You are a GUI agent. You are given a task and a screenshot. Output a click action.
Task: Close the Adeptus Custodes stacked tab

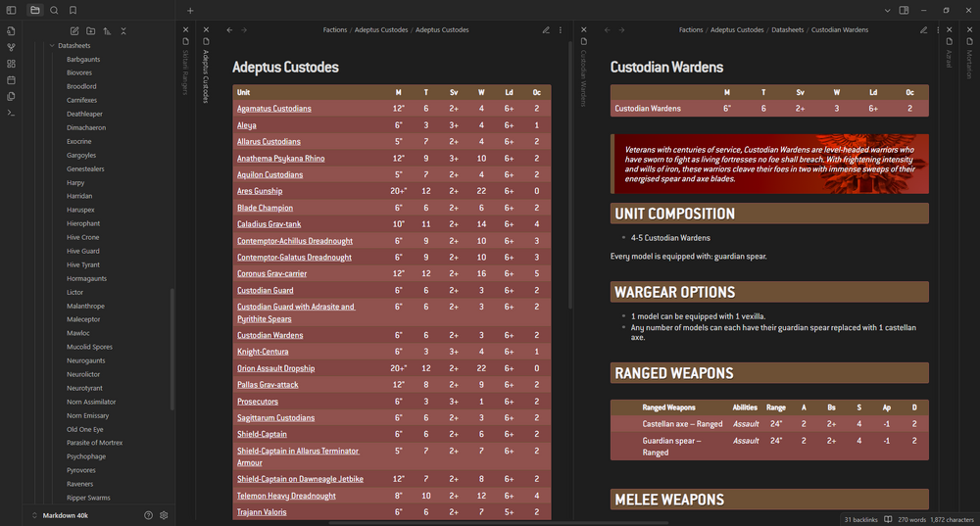pyautogui.click(x=206, y=29)
